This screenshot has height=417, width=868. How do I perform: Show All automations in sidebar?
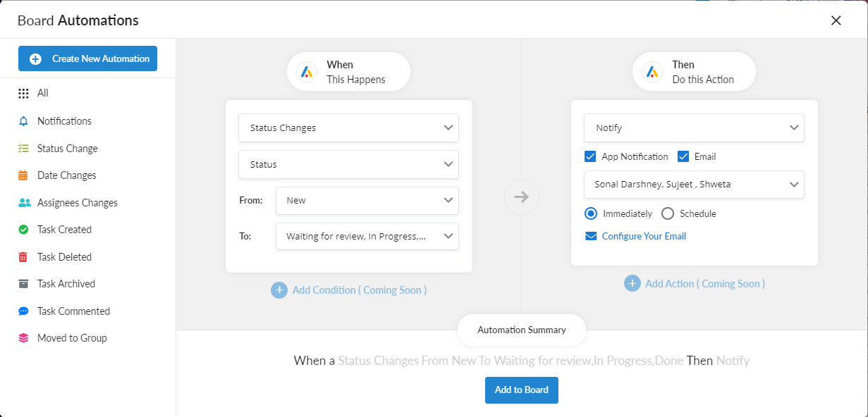[42, 93]
